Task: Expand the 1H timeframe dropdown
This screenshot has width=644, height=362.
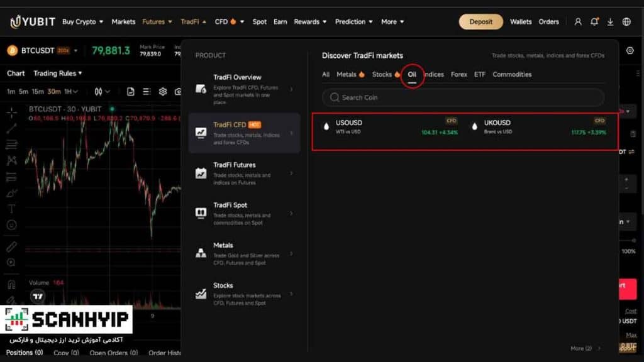Action: point(70,92)
